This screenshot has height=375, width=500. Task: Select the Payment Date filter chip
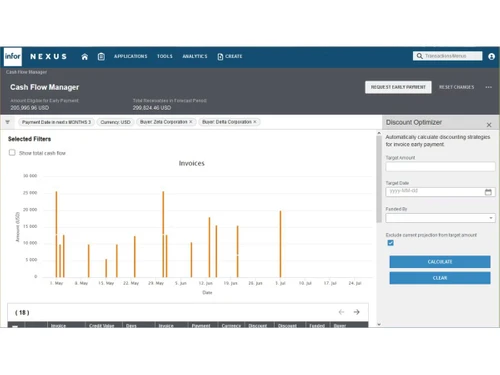pyautogui.click(x=56, y=122)
